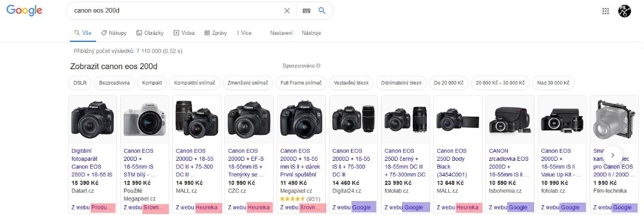Open Z webu Heureka under 13 648 Kč card
The width and height of the screenshot is (644, 216).
coord(458,207)
